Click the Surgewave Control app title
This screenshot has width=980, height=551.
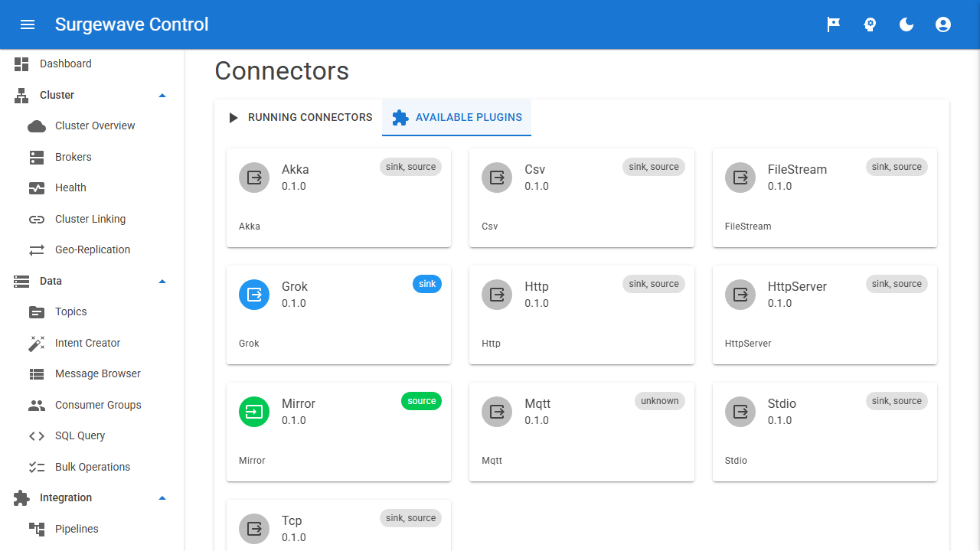point(132,24)
